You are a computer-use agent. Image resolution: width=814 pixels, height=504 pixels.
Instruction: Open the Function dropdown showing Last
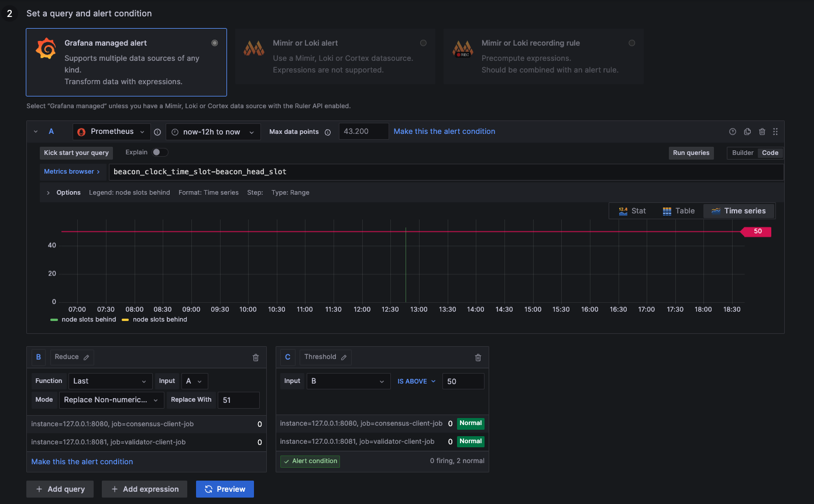tap(110, 381)
